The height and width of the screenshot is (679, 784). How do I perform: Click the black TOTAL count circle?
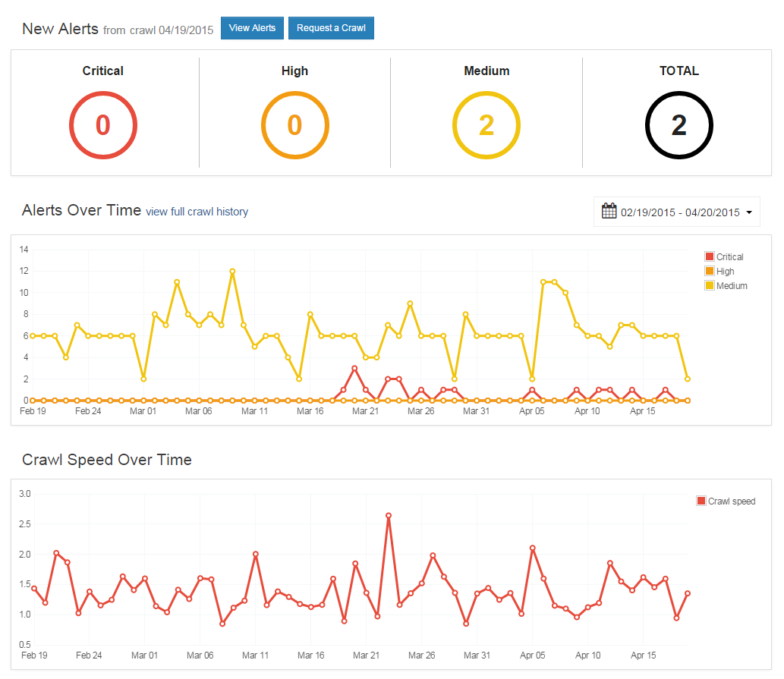coord(679,125)
